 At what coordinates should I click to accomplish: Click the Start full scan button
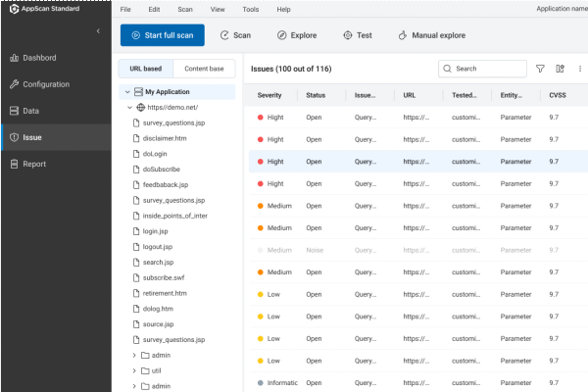162,35
